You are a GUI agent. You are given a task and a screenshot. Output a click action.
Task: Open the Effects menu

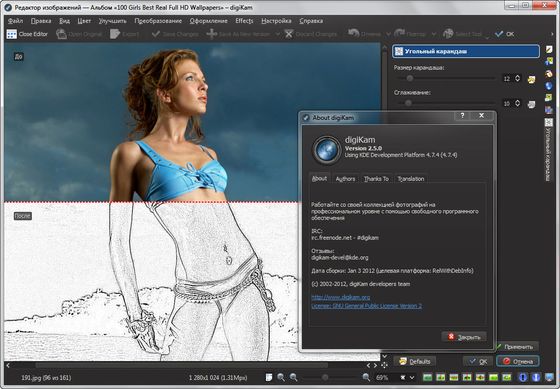244,21
